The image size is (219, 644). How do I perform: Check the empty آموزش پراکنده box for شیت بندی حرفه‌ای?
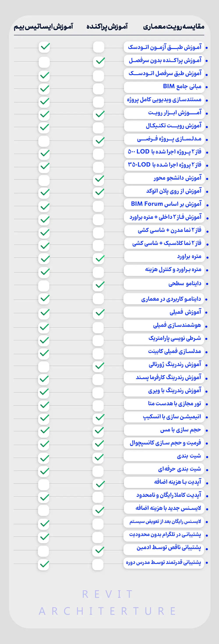coord(98,471)
